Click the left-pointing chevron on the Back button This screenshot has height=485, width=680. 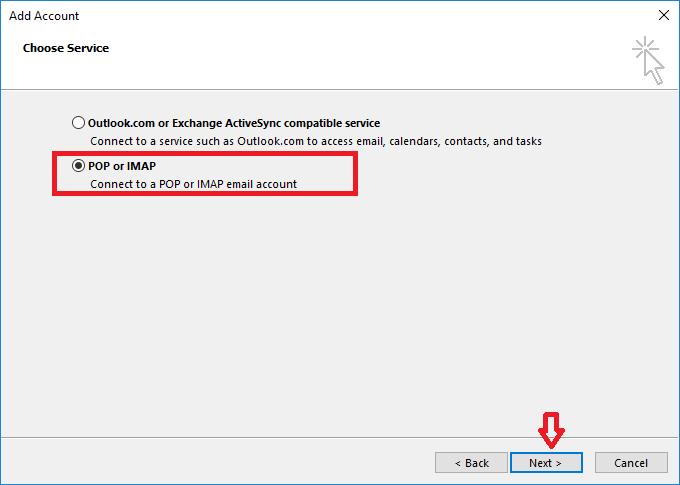click(458, 463)
